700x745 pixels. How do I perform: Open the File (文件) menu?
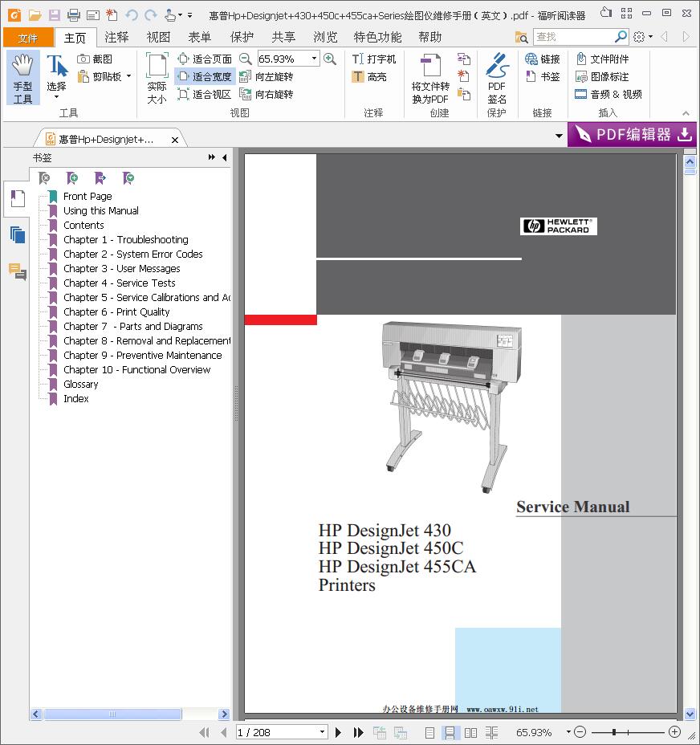click(27, 38)
